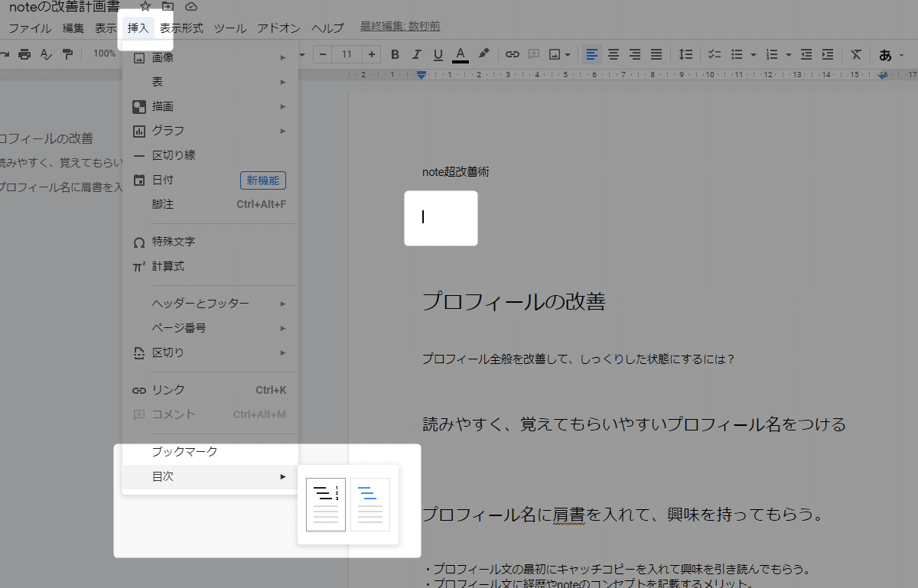This screenshot has height=588, width=918.
Task: Open the ヘルプ menu
Action: (327, 28)
